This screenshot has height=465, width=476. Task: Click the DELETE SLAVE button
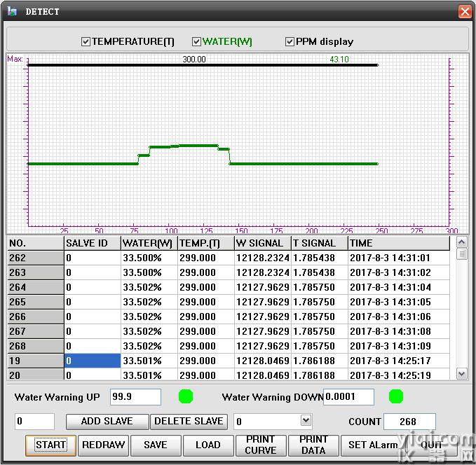[x=189, y=422]
